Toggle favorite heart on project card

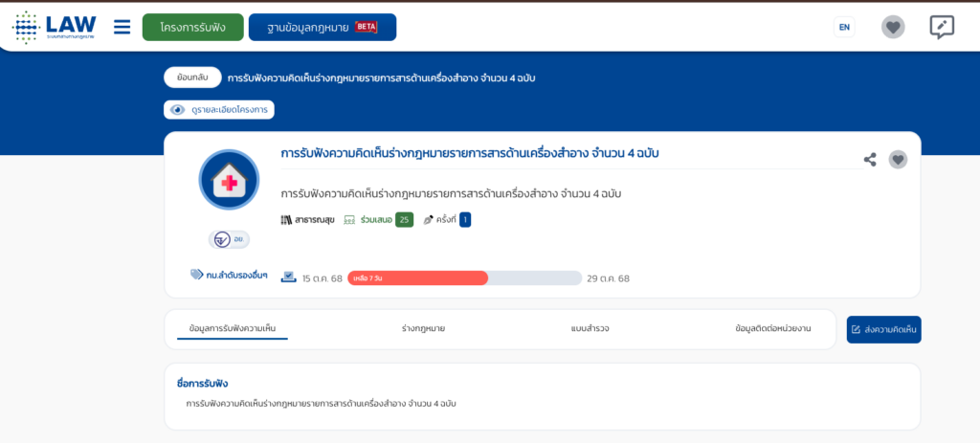coord(898,160)
